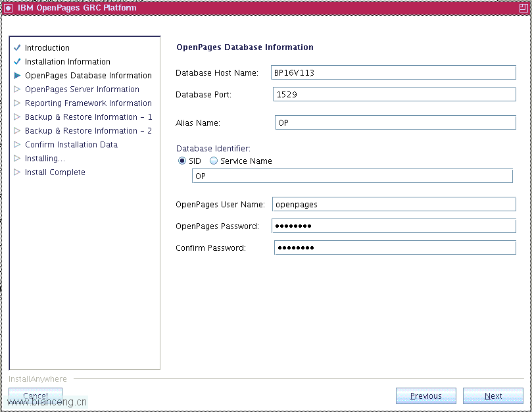
Task: Click into the Database Port field
Action: click(395, 94)
